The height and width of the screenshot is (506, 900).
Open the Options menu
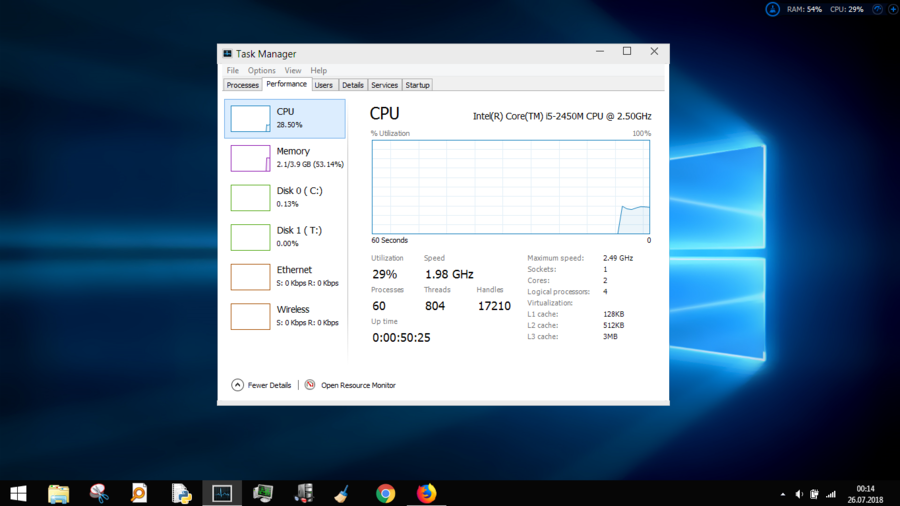point(262,71)
